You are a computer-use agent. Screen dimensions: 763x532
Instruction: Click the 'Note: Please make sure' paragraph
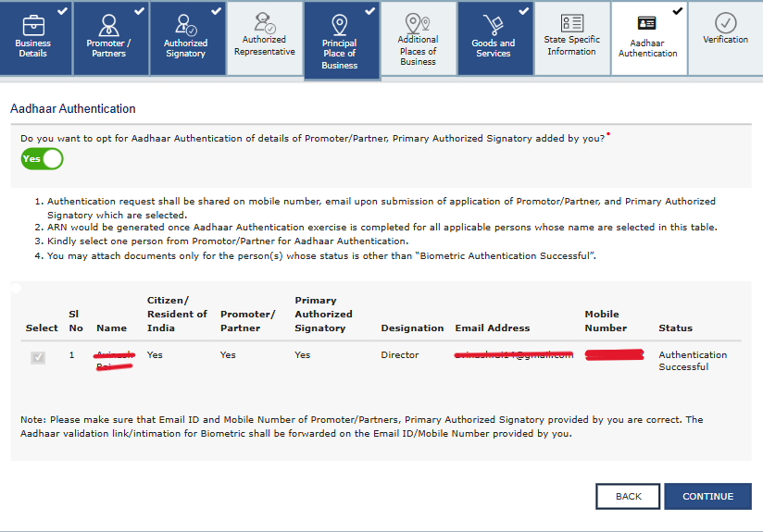coord(361,427)
